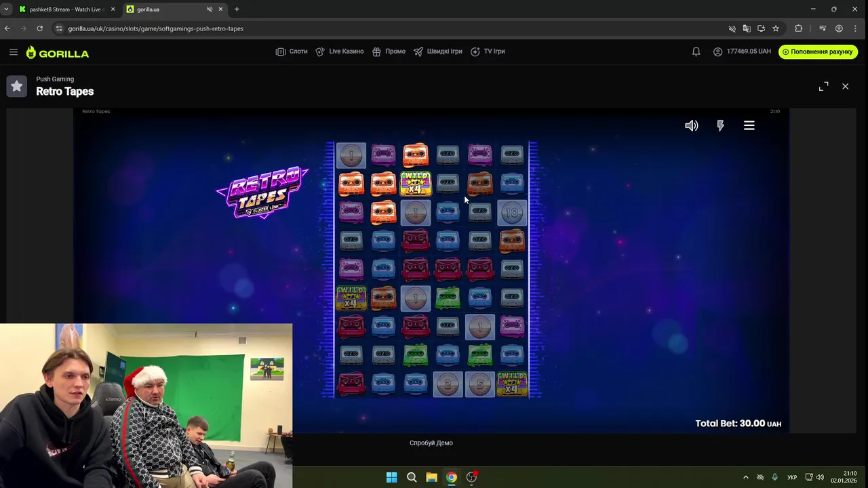The image size is (868, 488).
Task: Open OBS Studio from taskbar
Action: pos(471,477)
